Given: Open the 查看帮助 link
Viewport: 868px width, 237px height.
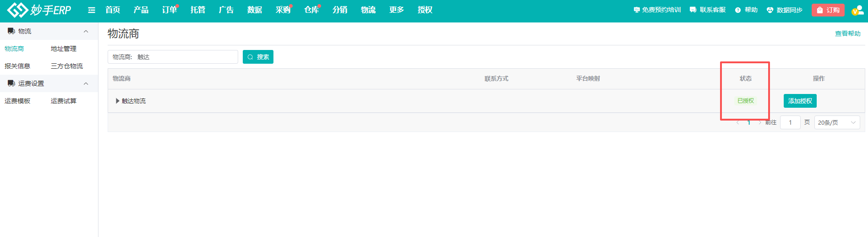Looking at the screenshot, I should click(848, 33).
